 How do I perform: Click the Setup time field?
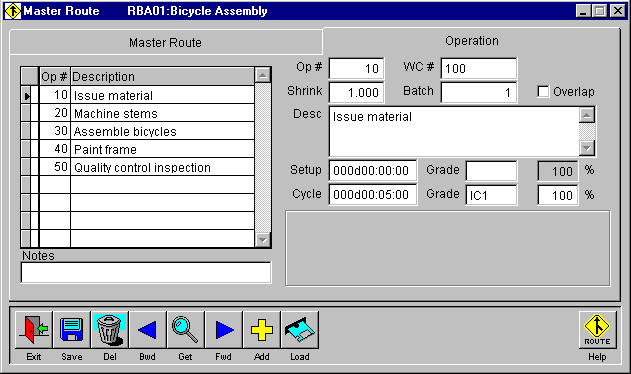coord(373,171)
